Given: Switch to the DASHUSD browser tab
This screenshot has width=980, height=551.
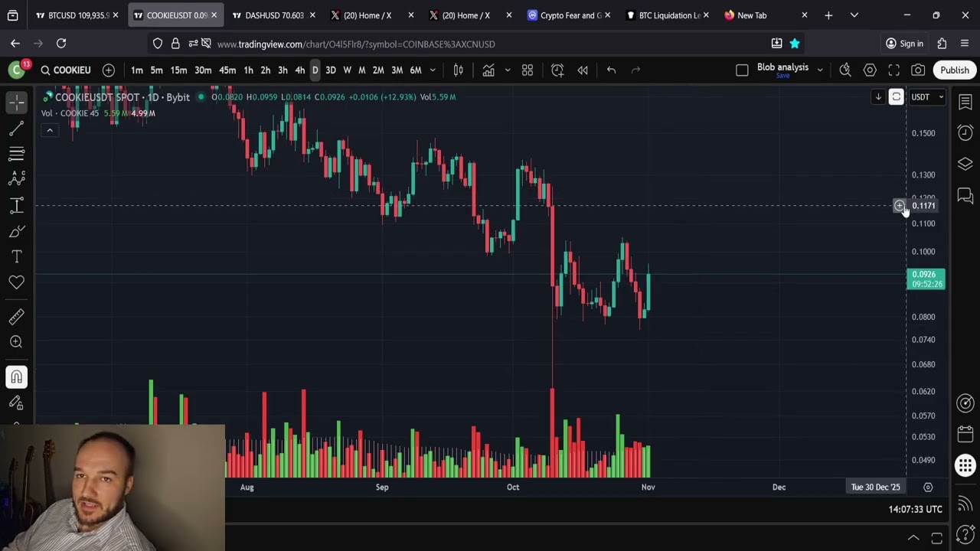Looking at the screenshot, I should (x=274, y=15).
